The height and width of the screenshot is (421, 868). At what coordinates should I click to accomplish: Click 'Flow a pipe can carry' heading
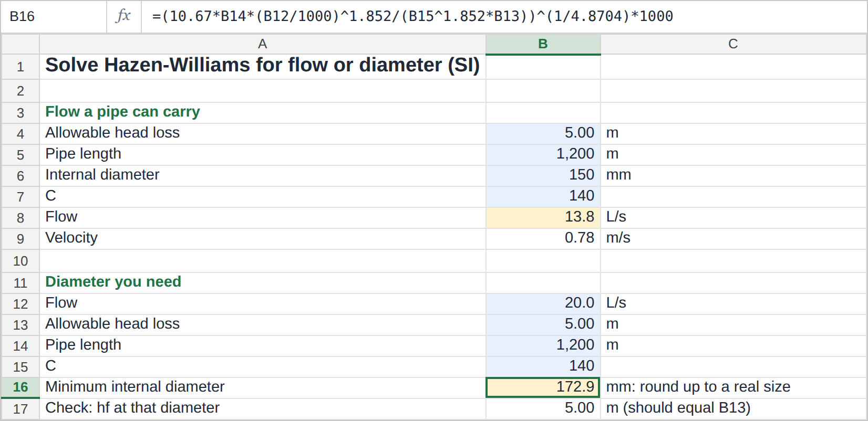(122, 112)
